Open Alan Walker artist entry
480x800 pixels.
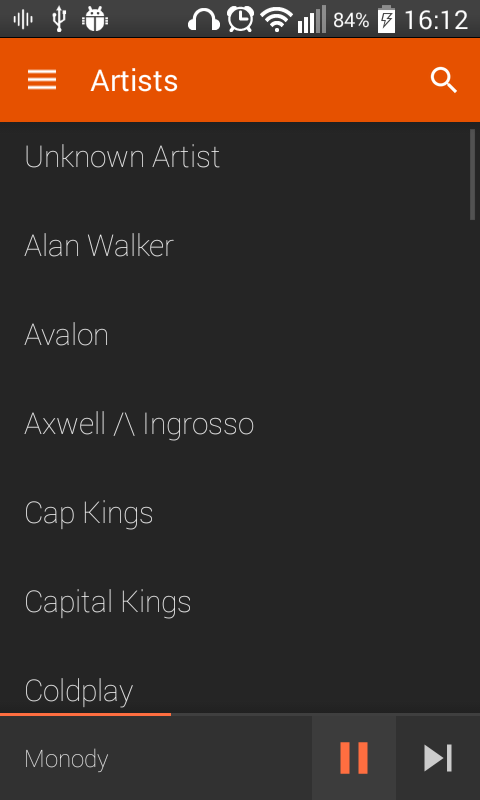[240, 245]
